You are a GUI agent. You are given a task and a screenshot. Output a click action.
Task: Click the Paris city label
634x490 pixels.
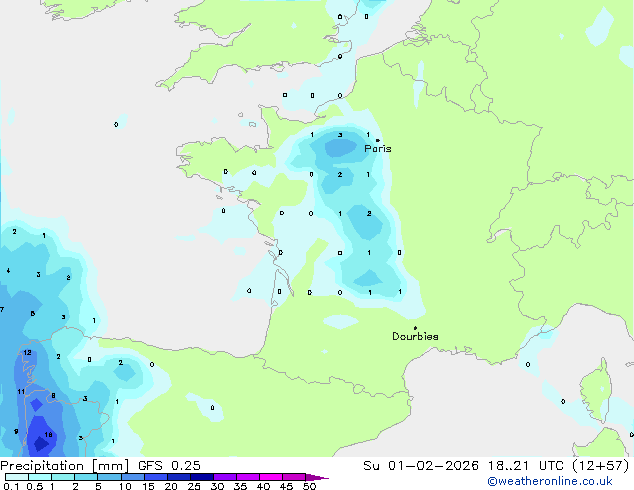point(378,149)
